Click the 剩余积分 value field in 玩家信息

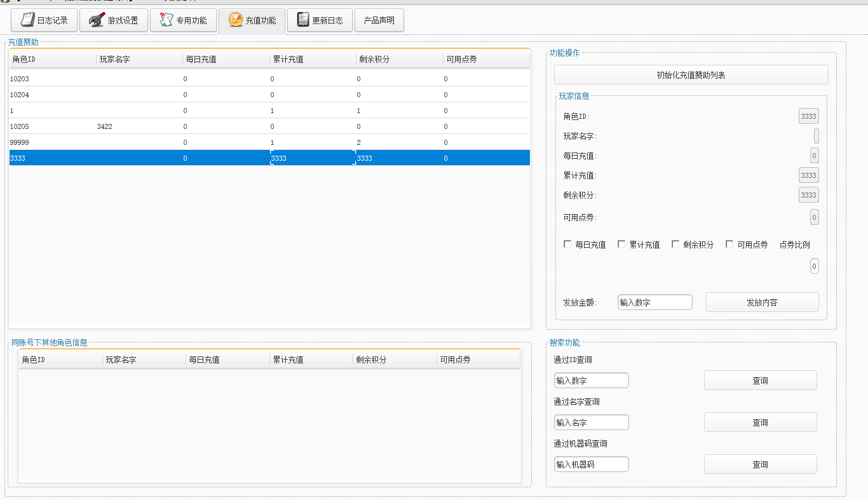809,195
